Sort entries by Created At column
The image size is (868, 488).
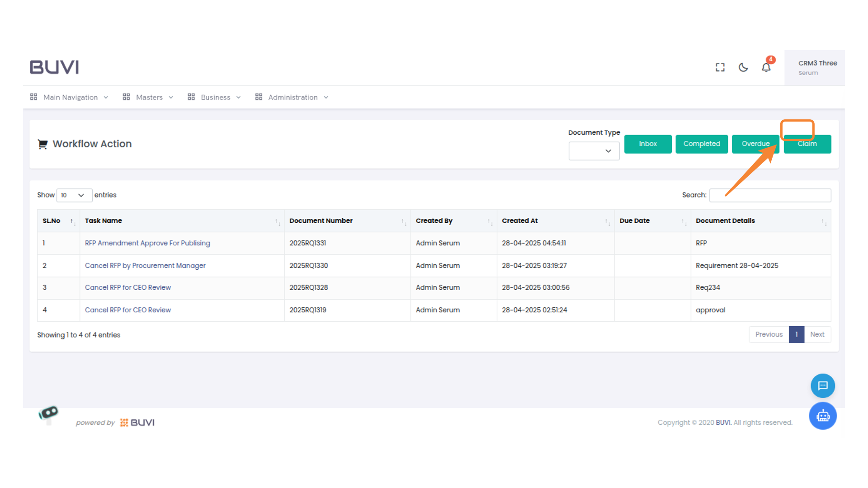pos(607,222)
